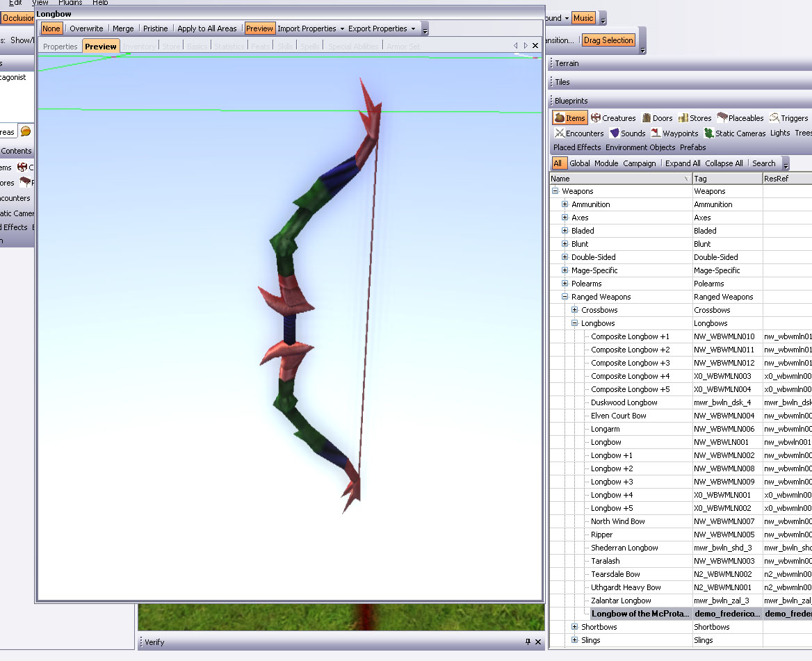The image size is (812, 661).
Task: Collapse the Longbows tree node
Action: click(574, 323)
